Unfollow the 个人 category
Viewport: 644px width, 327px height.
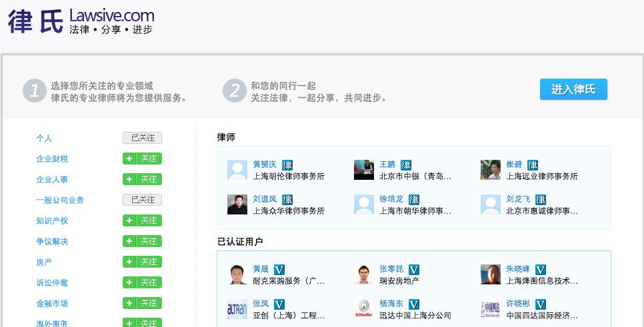(142, 138)
